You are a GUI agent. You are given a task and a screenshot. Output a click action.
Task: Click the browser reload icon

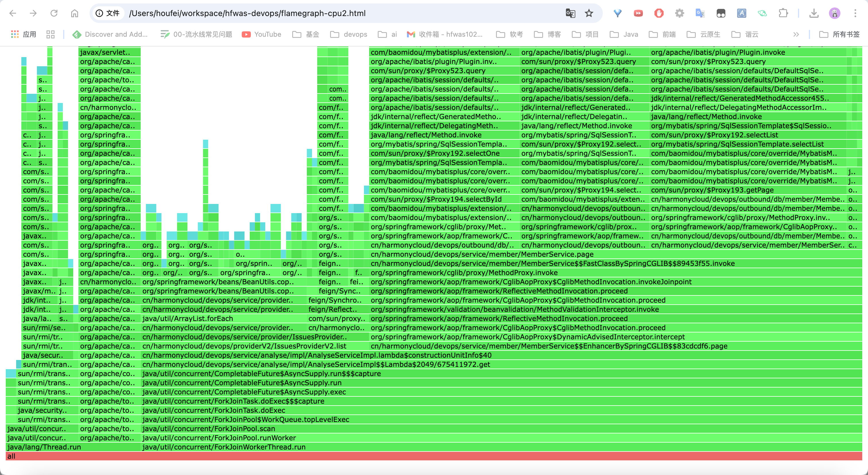tap(54, 13)
